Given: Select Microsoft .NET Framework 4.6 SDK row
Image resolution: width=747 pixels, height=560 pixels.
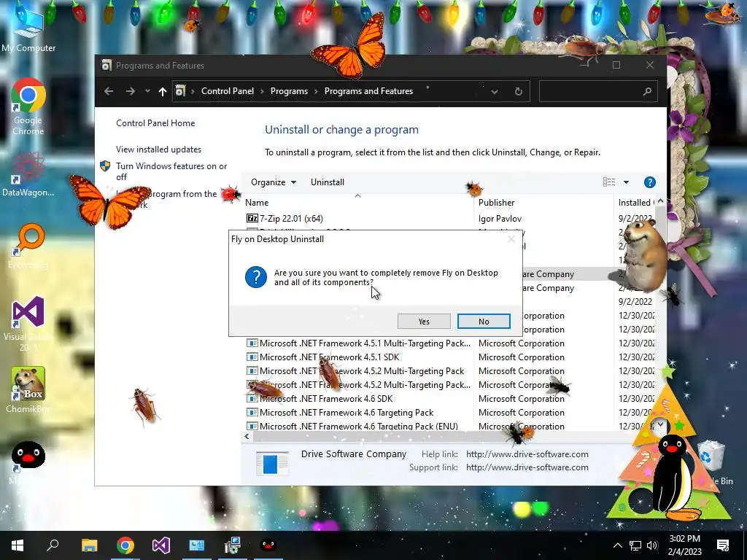Looking at the screenshot, I should pyautogui.click(x=326, y=399).
